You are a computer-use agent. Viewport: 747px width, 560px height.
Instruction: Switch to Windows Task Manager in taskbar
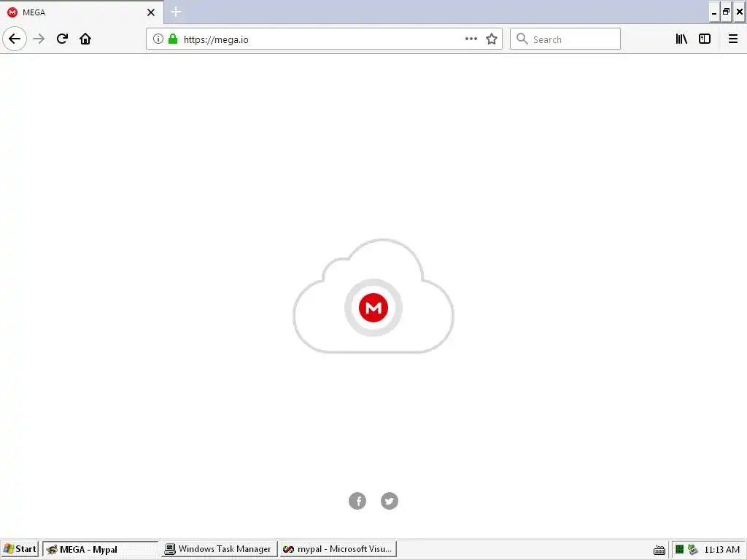(x=219, y=549)
